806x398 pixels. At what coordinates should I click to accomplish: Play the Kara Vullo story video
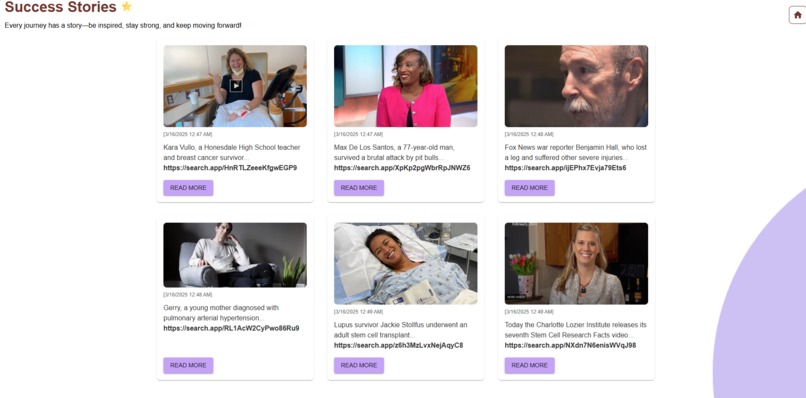pos(236,85)
